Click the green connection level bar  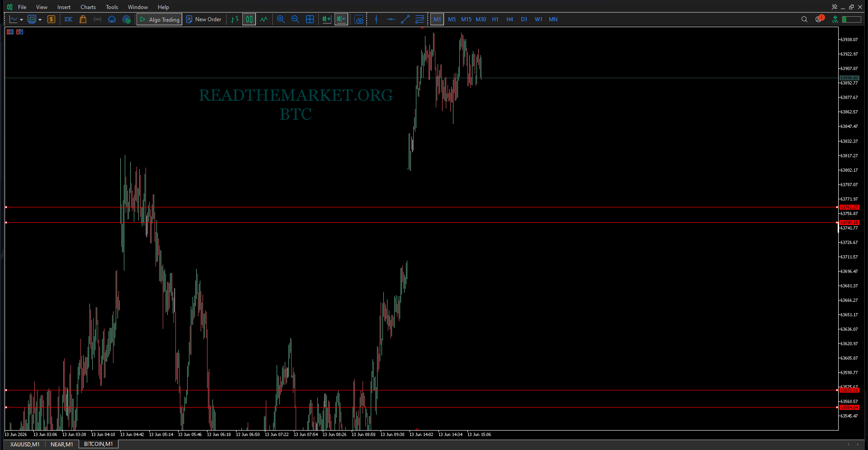pyautogui.click(x=852, y=19)
